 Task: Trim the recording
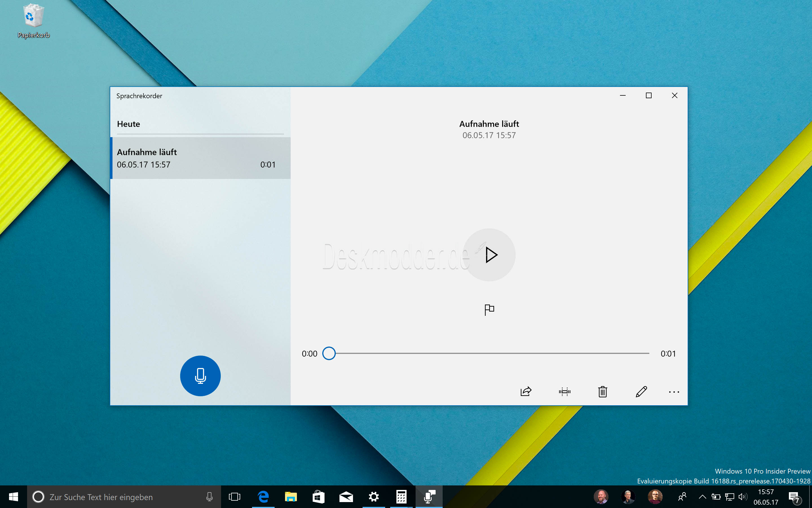564,391
